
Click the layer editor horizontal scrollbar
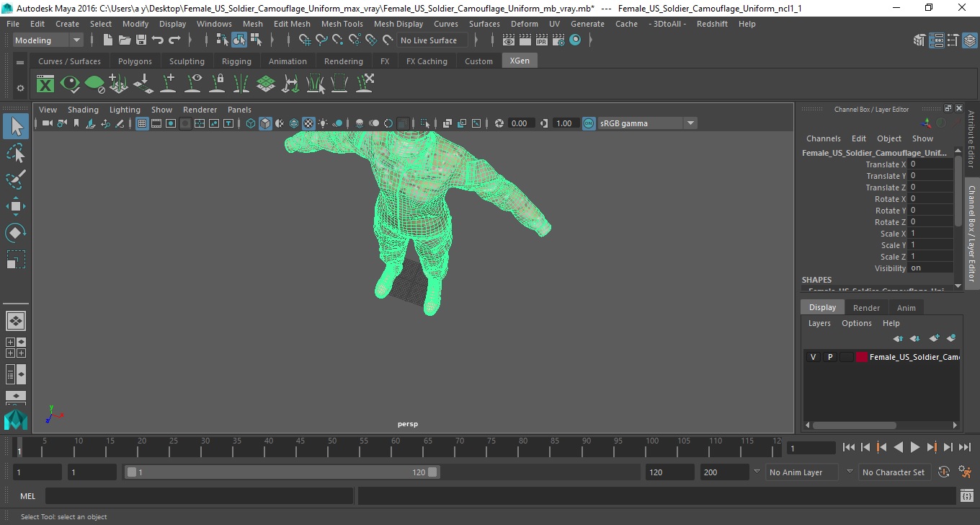click(855, 425)
